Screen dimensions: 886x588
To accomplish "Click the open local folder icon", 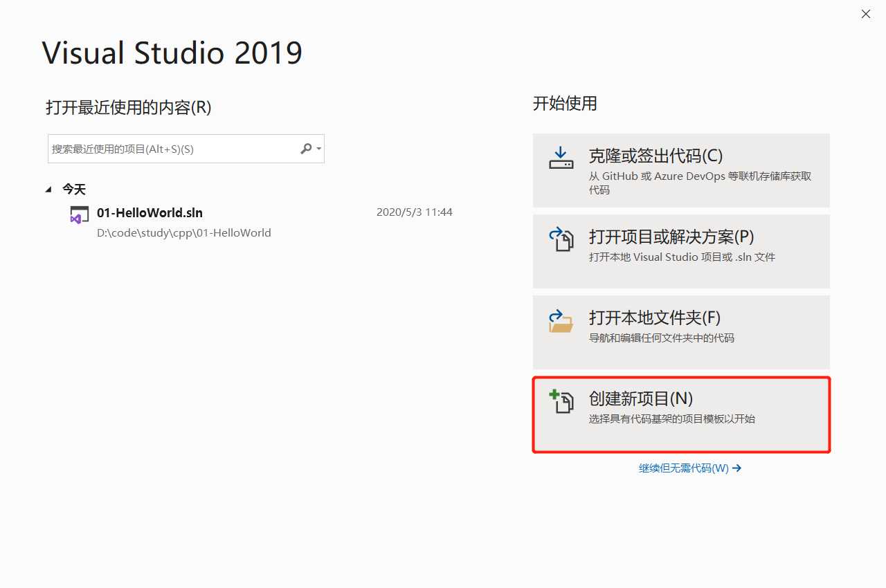I will (x=561, y=321).
